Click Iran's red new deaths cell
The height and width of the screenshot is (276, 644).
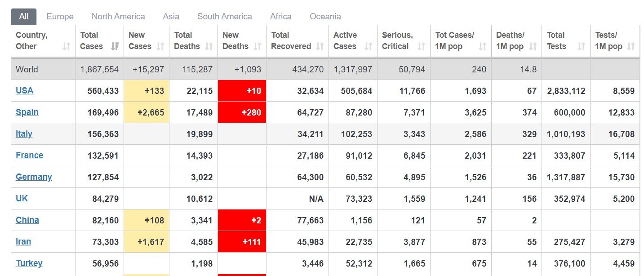(242, 242)
